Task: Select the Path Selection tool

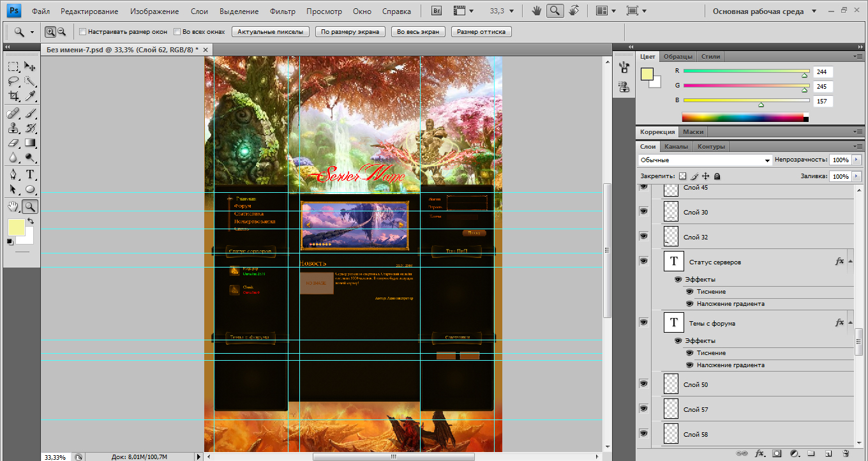Action: pos(13,189)
